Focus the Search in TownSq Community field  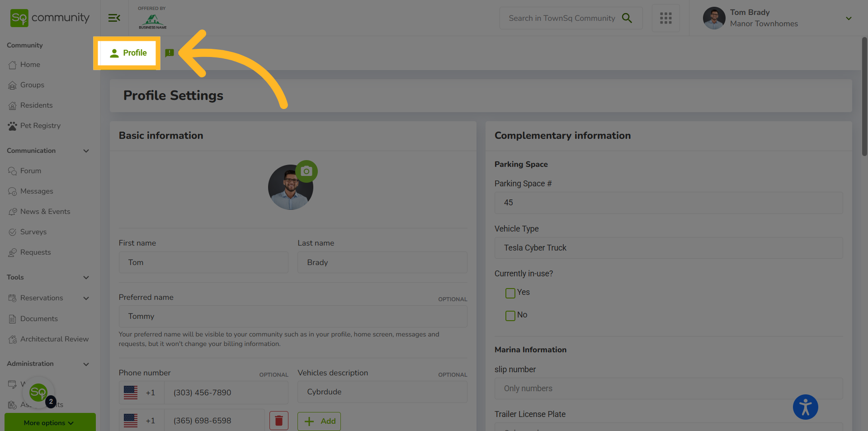point(561,18)
